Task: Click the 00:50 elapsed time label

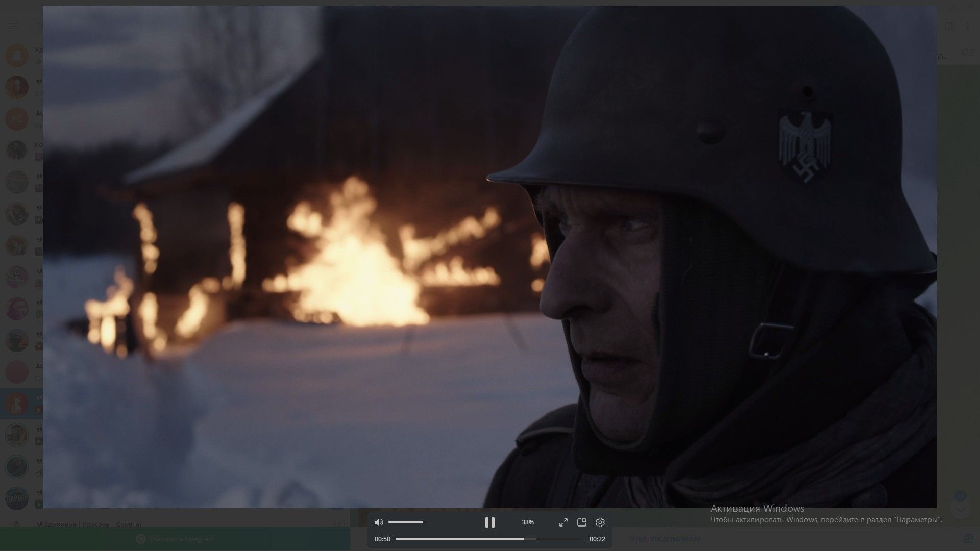Action: click(382, 539)
